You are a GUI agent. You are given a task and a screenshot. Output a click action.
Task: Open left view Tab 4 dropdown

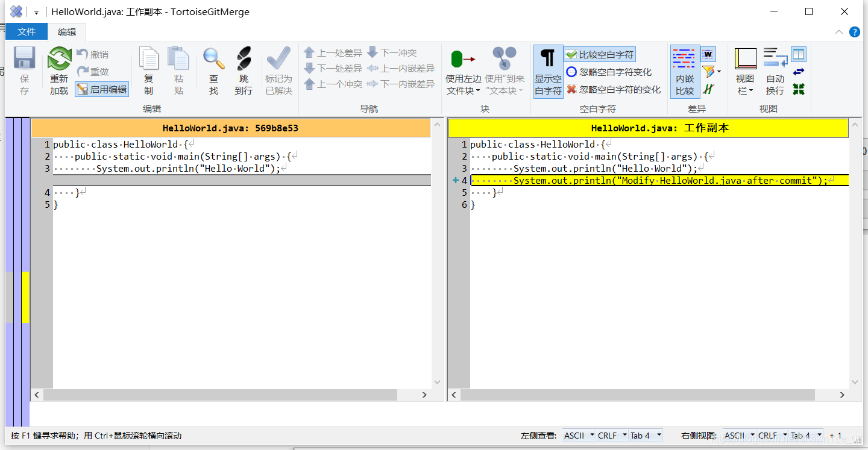[x=645, y=435]
